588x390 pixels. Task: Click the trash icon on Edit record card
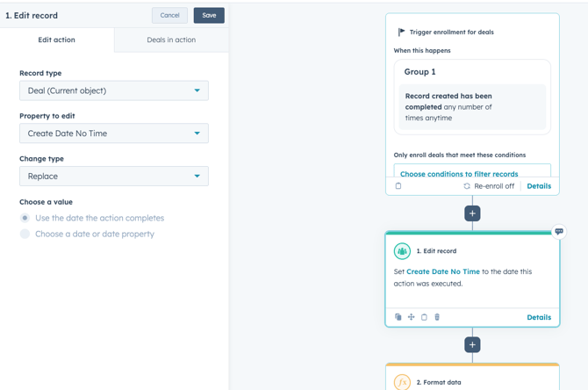(x=437, y=317)
